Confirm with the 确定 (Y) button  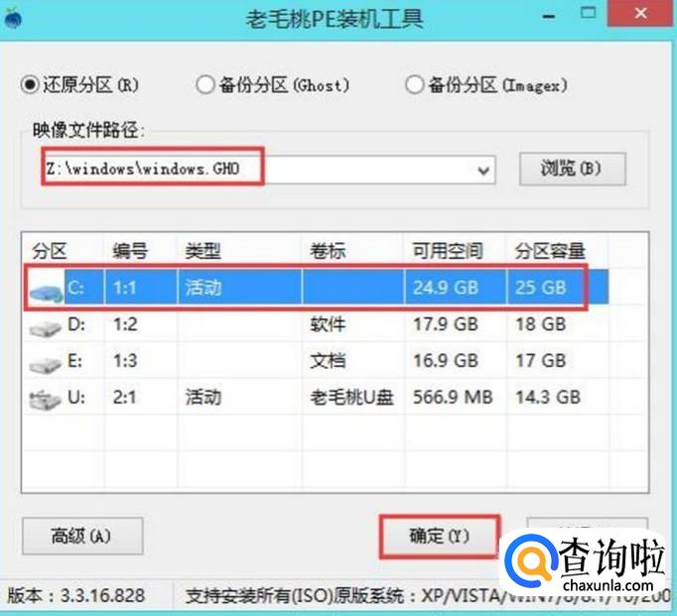(x=440, y=536)
